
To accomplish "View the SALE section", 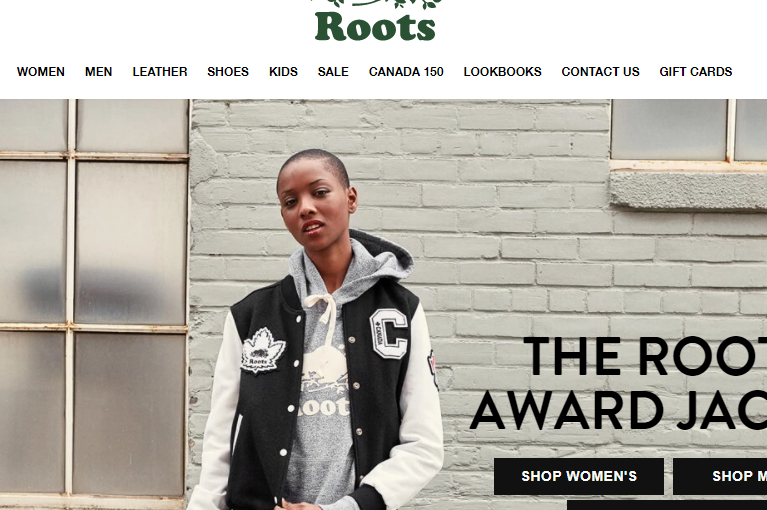I will pos(333,72).
